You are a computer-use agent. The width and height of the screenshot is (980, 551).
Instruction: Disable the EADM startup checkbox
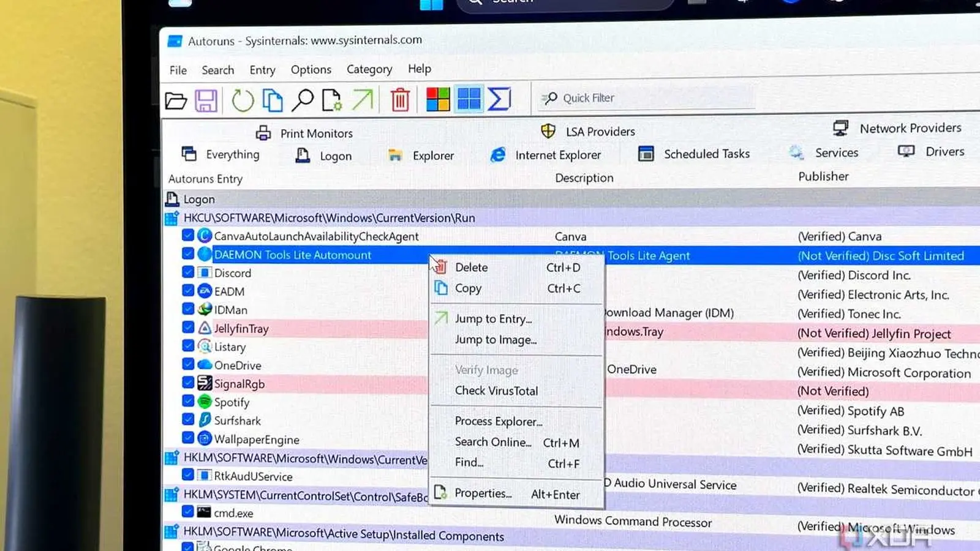188,290
